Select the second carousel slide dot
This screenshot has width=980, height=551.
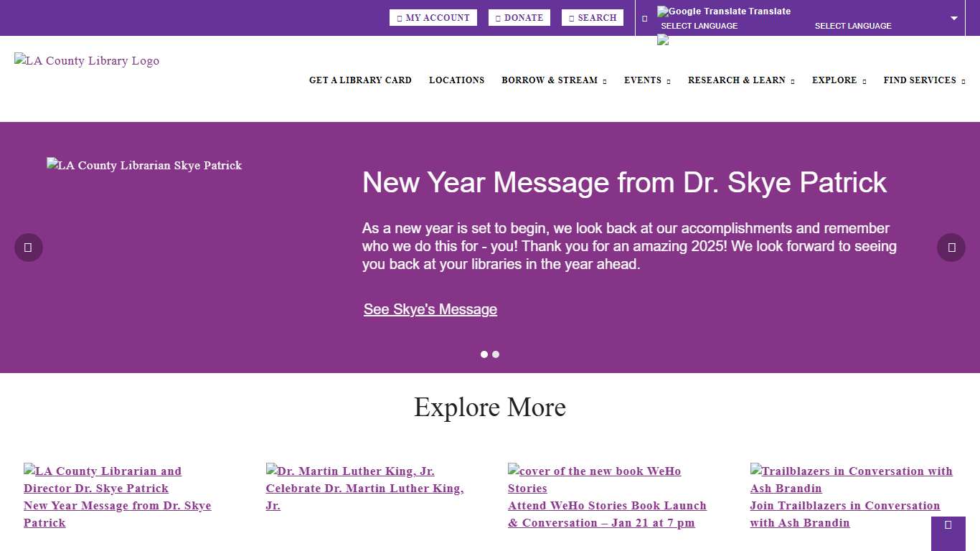[496, 354]
